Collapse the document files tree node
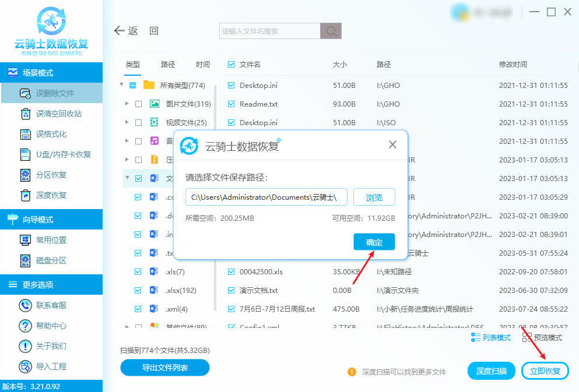The image size is (579, 392). click(x=127, y=178)
